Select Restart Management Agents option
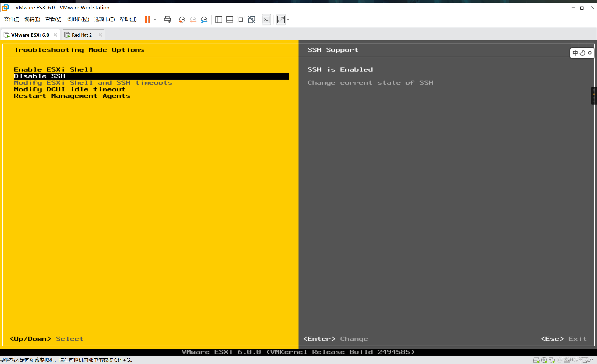The image size is (597, 364). [x=72, y=96]
